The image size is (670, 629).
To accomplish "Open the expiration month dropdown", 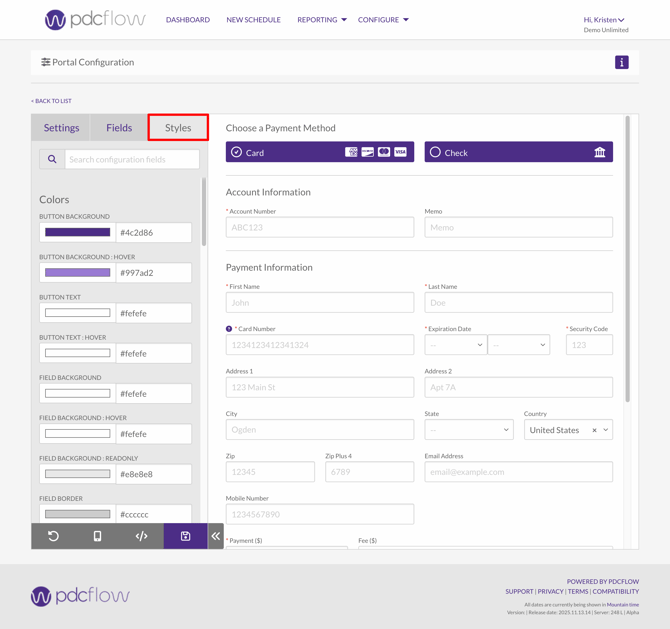I will [455, 345].
